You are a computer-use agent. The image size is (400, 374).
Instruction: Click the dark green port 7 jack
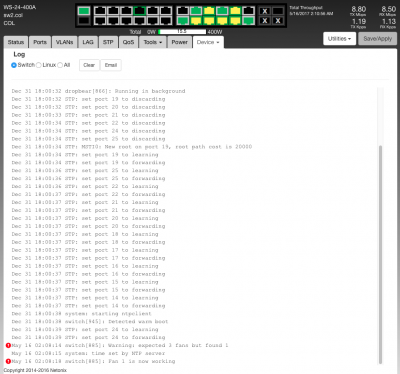coord(139,11)
